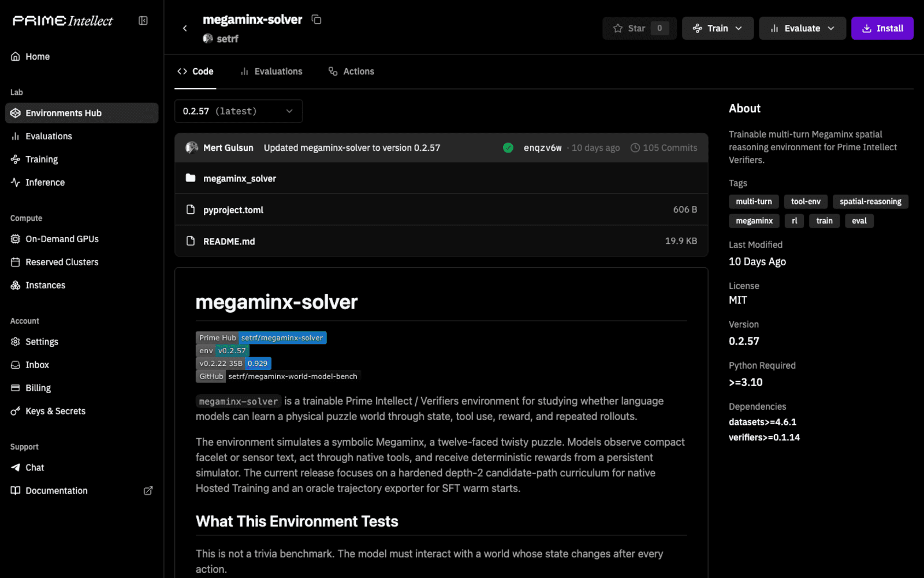Open Inference in the sidebar
924x578 pixels.
81,182
